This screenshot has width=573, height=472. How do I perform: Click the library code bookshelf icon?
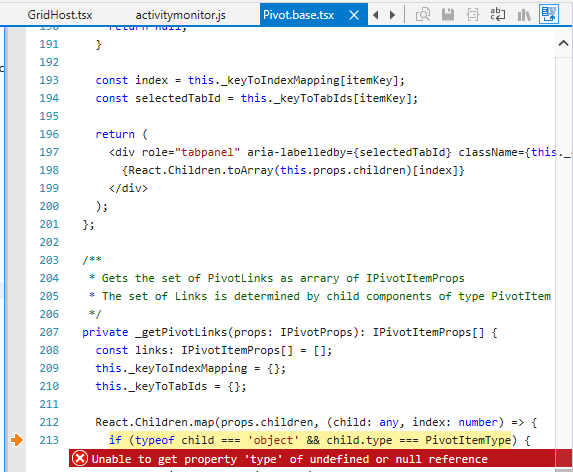[524, 15]
